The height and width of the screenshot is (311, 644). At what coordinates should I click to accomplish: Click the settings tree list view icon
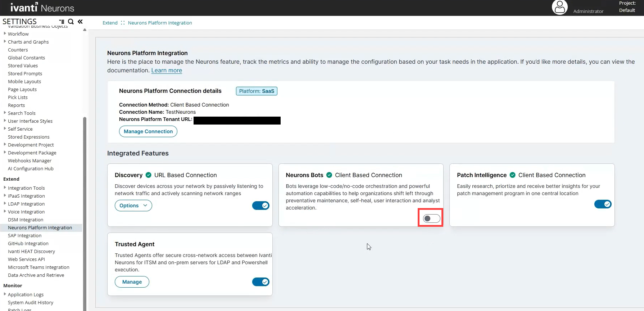pos(62,22)
